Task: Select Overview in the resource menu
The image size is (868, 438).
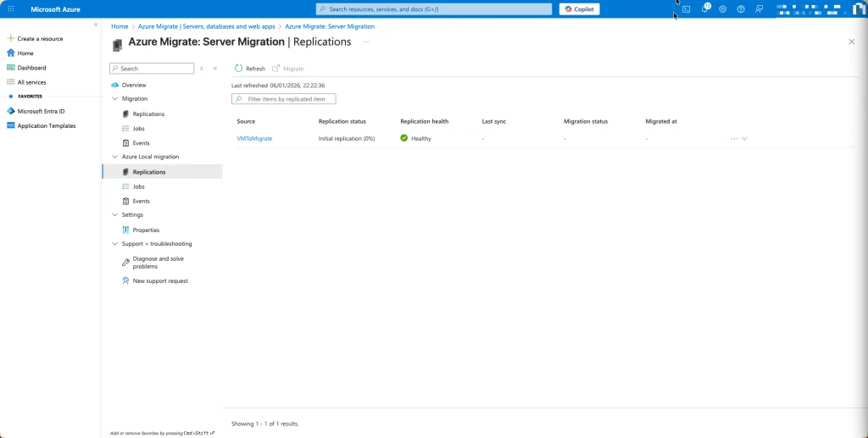Action: (133, 85)
